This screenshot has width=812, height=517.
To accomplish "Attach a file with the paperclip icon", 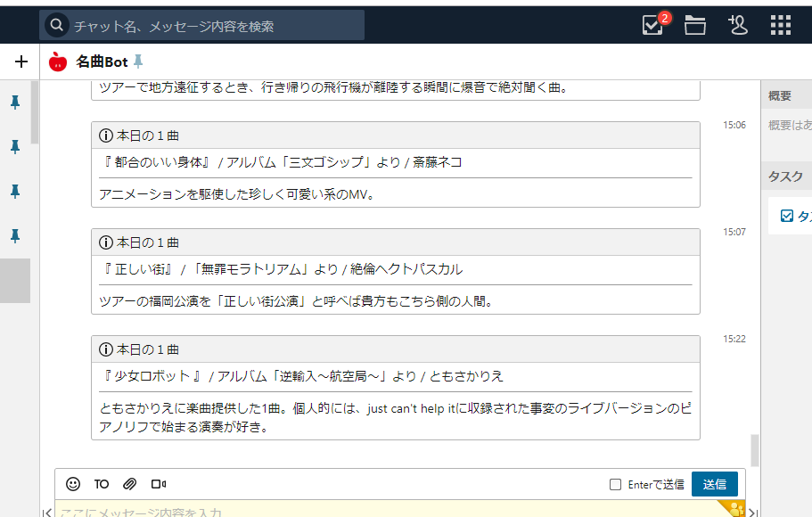I will (128, 484).
